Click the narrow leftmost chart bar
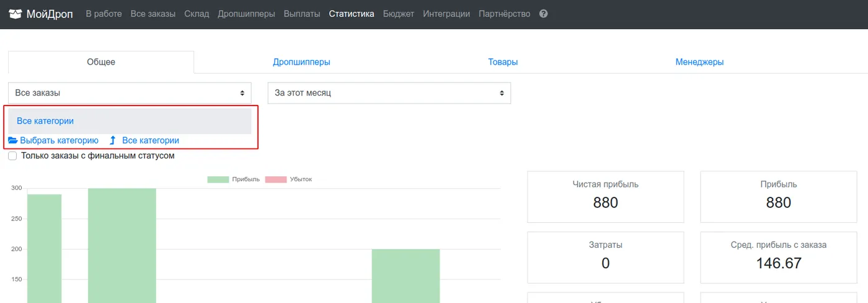Viewport: 868px width, 303px height. click(45, 248)
